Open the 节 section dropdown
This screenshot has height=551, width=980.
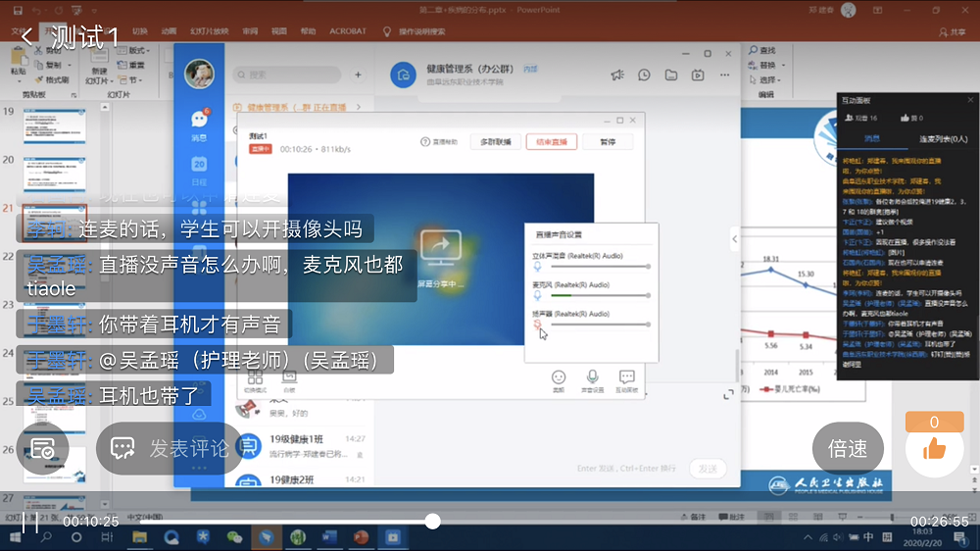[x=131, y=80]
